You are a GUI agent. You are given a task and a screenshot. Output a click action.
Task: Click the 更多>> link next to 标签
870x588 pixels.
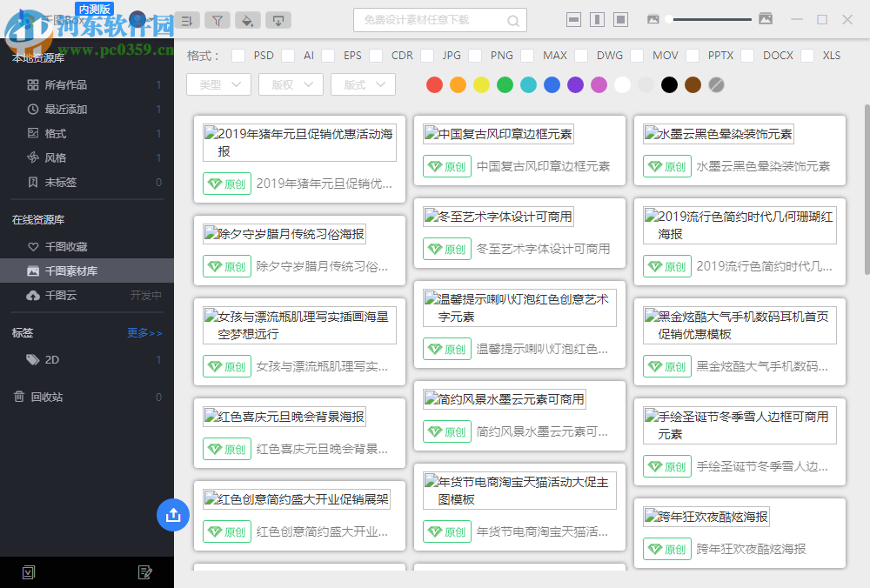pos(144,333)
